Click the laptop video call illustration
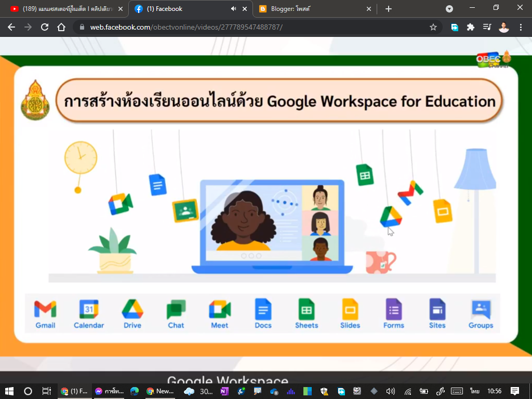 [272, 227]
